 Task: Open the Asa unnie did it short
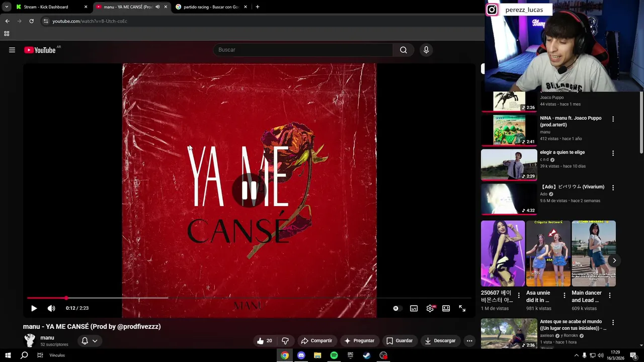pyautogui.click(x=548, y=253)
